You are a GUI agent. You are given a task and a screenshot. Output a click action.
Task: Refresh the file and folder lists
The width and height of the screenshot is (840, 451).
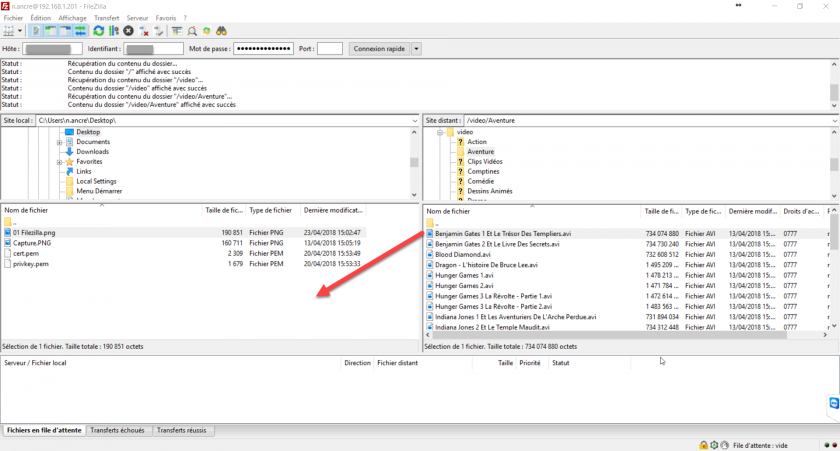point(99,31)
